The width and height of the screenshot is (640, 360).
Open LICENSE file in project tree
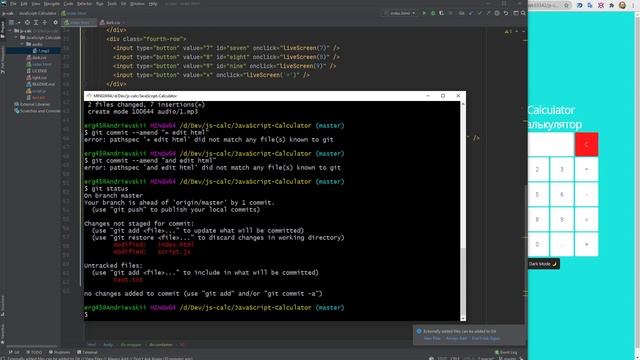(37, 71)
